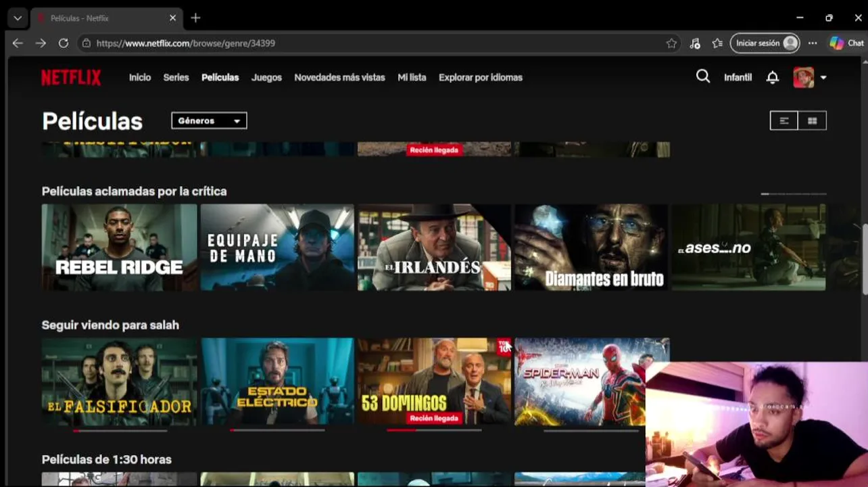Screen dimensions: 868x487
Task: Open Películas de 1:30 horas heading
Action: [107, 459]
